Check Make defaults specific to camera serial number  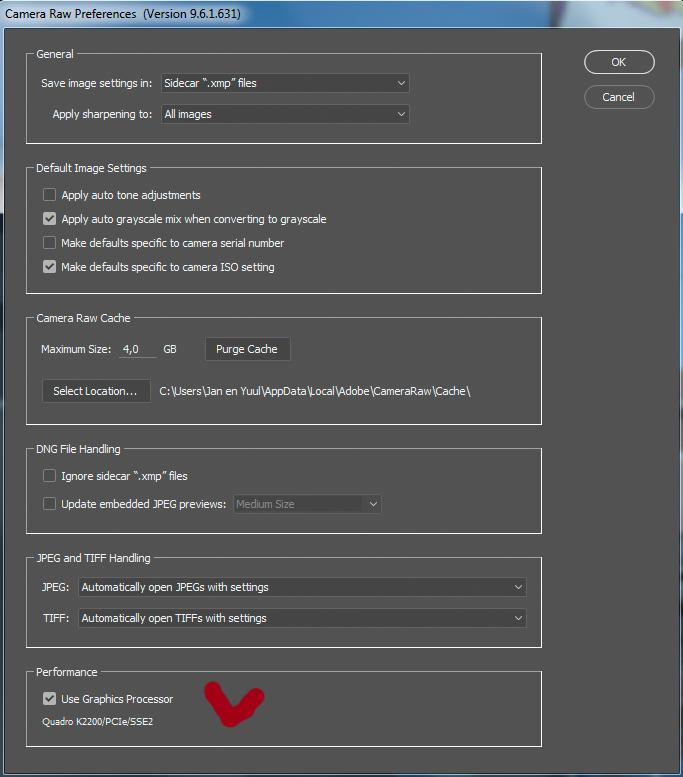click(x=50, y=242)
